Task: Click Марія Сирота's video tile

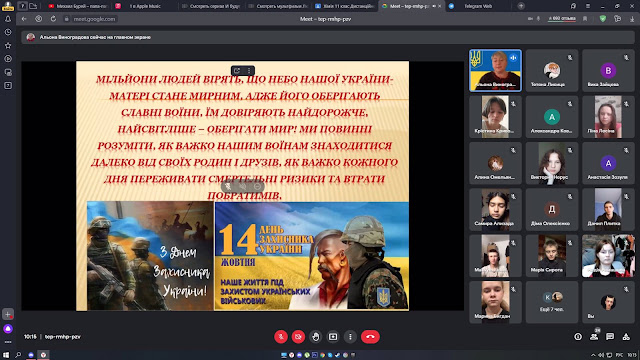Action: [551, 256]
